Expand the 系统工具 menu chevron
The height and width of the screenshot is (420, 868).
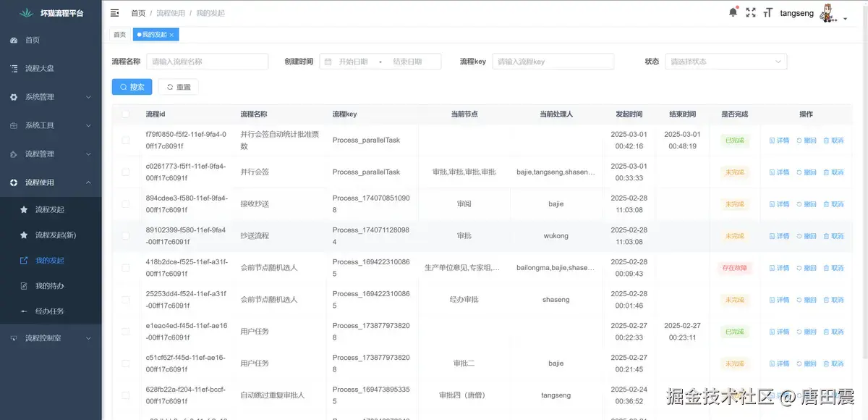pyautogui.click(x=88, y=125)
